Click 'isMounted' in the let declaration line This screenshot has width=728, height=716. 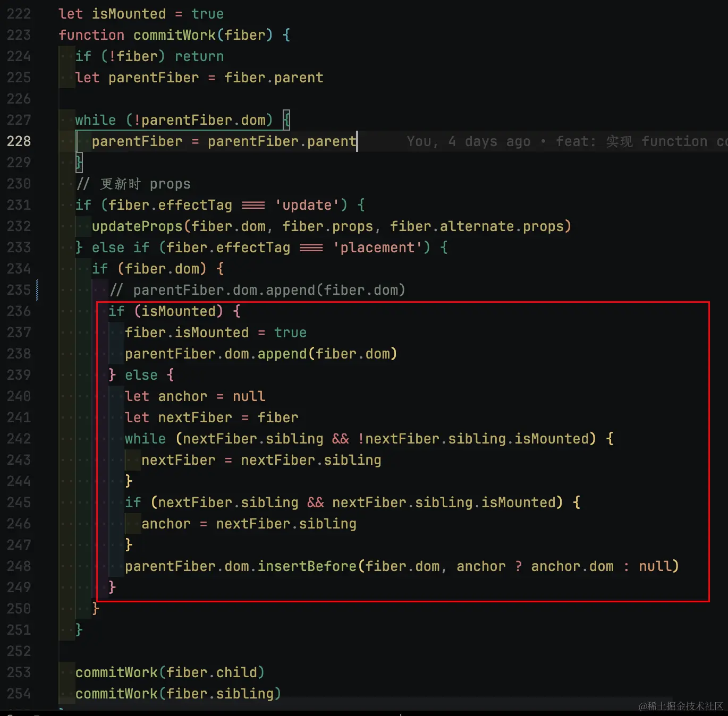(129, 14)
